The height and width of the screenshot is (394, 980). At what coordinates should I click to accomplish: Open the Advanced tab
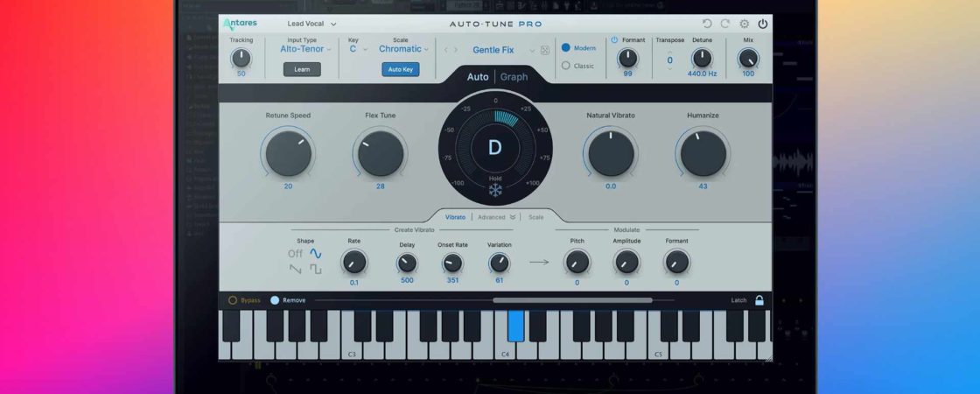click(x=491, y=217)
